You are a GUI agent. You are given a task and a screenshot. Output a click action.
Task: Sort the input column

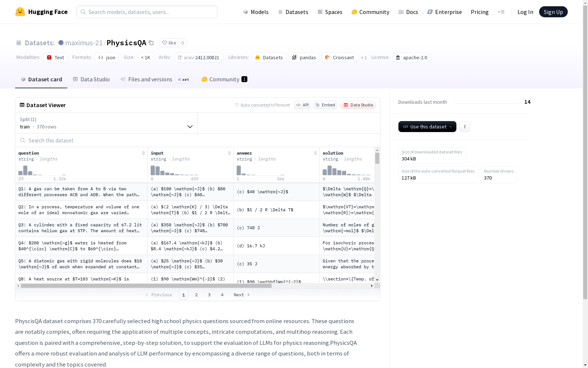(229, 153)
